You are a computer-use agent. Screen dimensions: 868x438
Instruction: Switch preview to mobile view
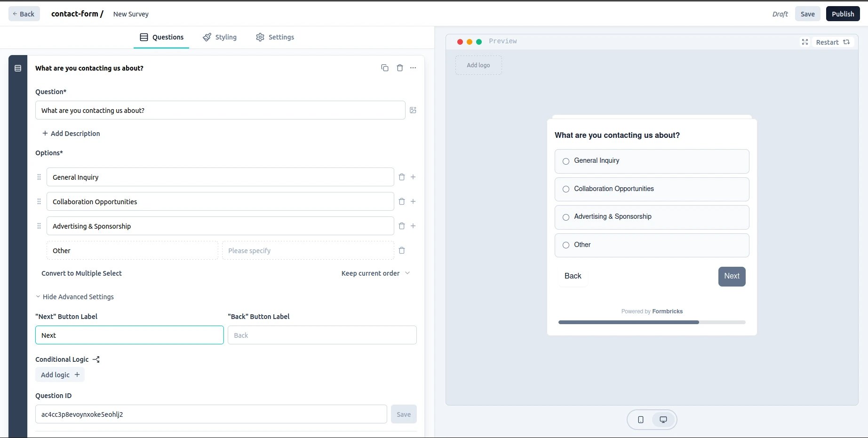[641, 420]
